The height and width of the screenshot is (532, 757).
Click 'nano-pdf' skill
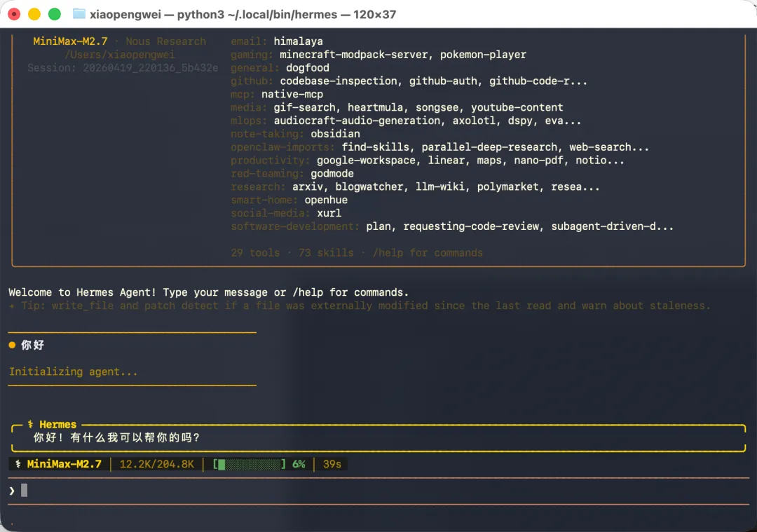click(538, 161)
